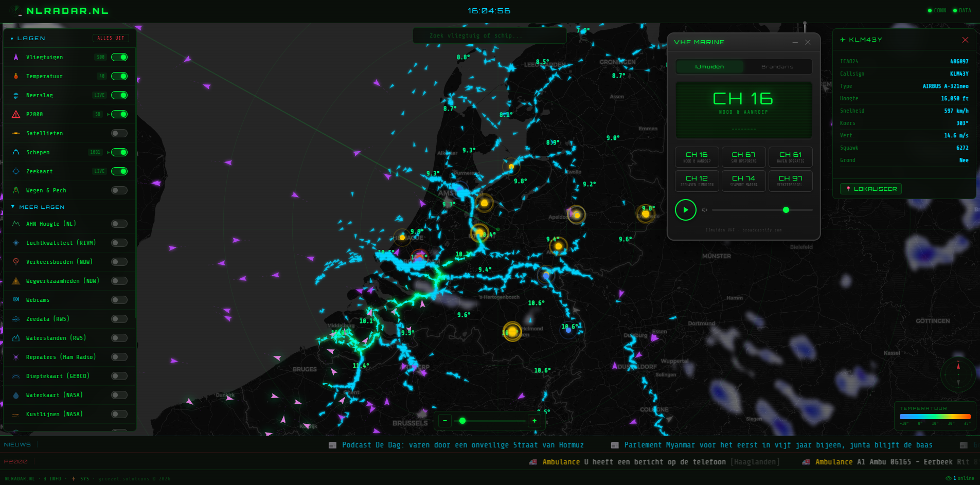Switch to the Brandaris tab
980x485 pixels.
coord(777,66)
